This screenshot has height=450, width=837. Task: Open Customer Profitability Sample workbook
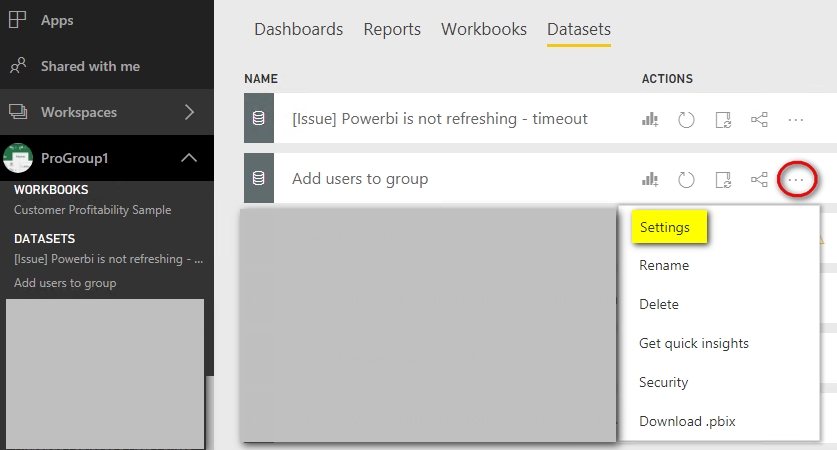click(x=92, y=210)
